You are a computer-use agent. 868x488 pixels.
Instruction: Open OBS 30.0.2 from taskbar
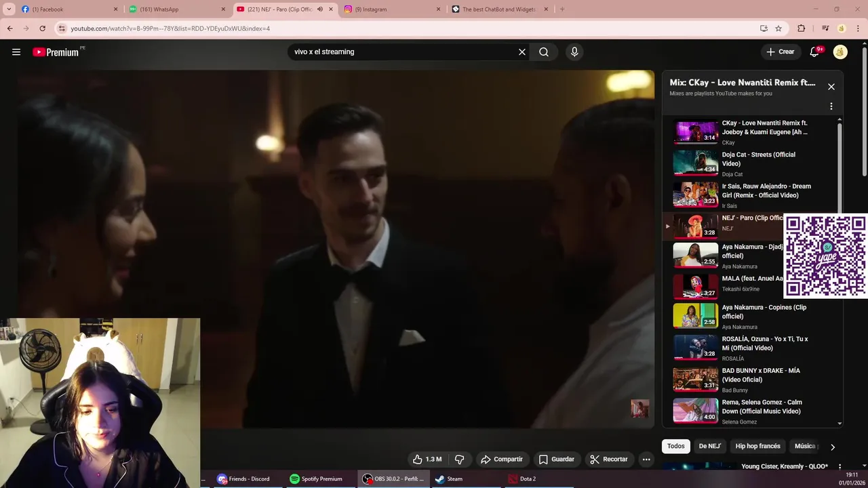393,479
